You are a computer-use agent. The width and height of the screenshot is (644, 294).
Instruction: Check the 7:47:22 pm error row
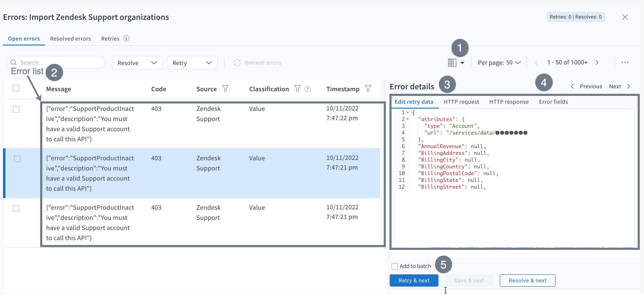[x=16, y=109]
